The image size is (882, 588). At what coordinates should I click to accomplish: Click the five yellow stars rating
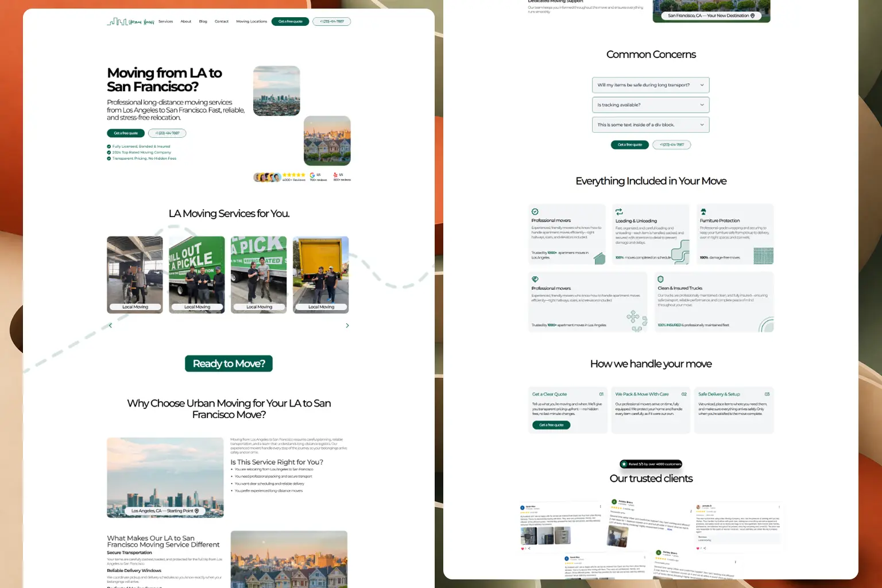[x=294, y=175]
